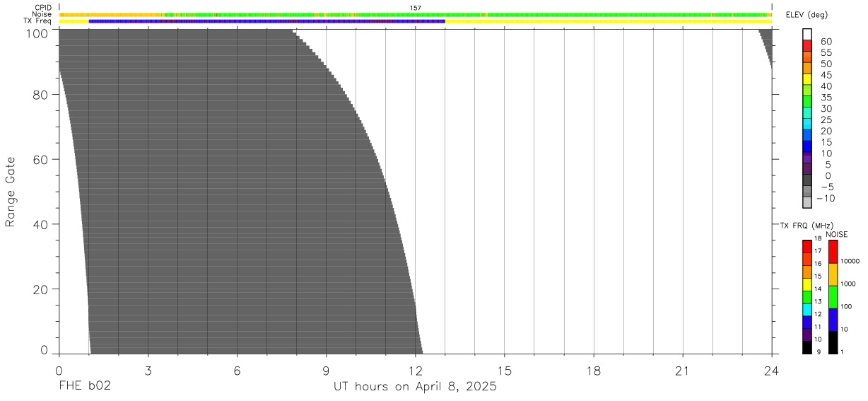Screen dimensions: 868x401
Task: Click the 15 hour tick on UT axis
Action: (x=504, y=370)
